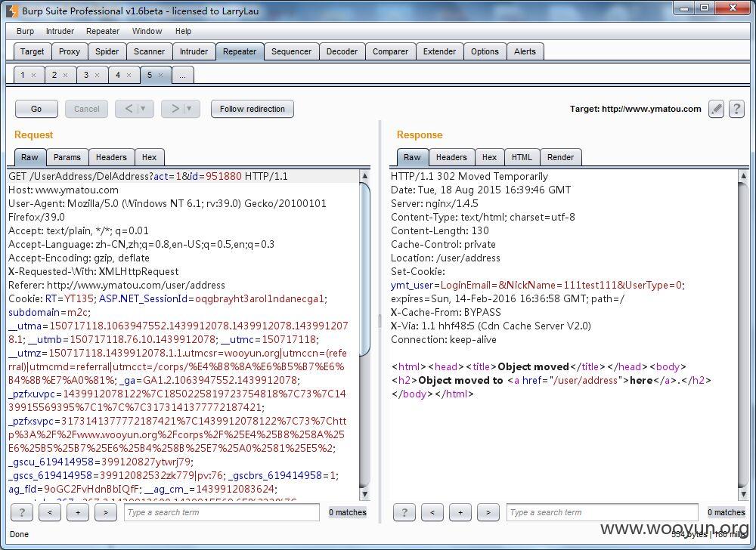The height and width of the screenshot is (550, 756).
Task: Open request search options plus button
Action: (x=78, y=512)
